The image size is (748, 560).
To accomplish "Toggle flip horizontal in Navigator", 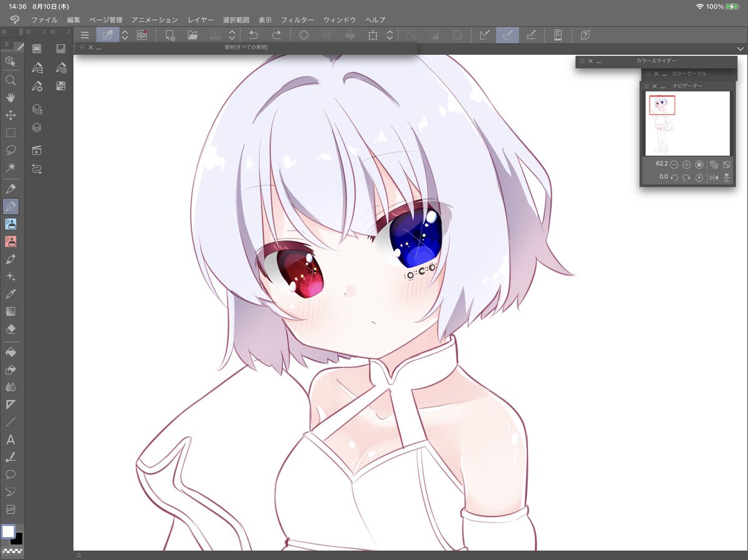I will click(x=714, y=178).
